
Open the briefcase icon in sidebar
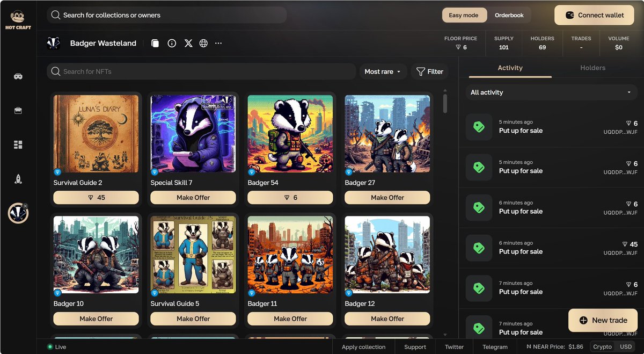(18, 110)
